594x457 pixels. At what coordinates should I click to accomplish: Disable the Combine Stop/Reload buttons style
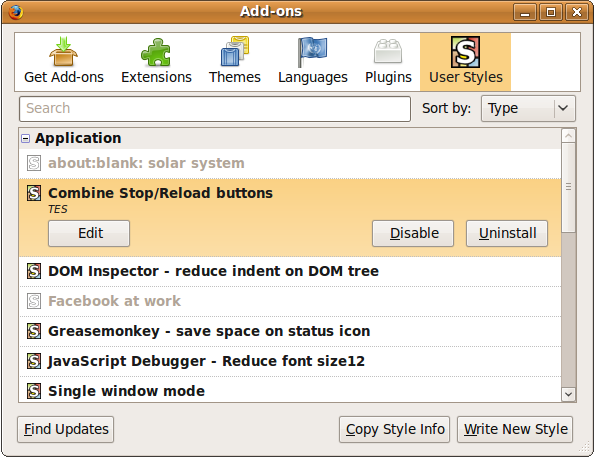[413, 233]
